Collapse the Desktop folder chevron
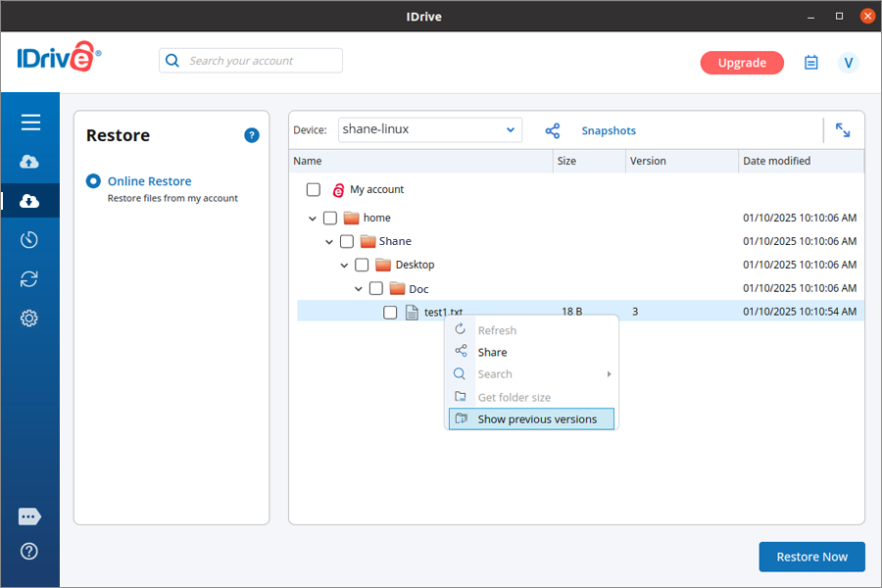The image size is (882, 588). (345, 266)
